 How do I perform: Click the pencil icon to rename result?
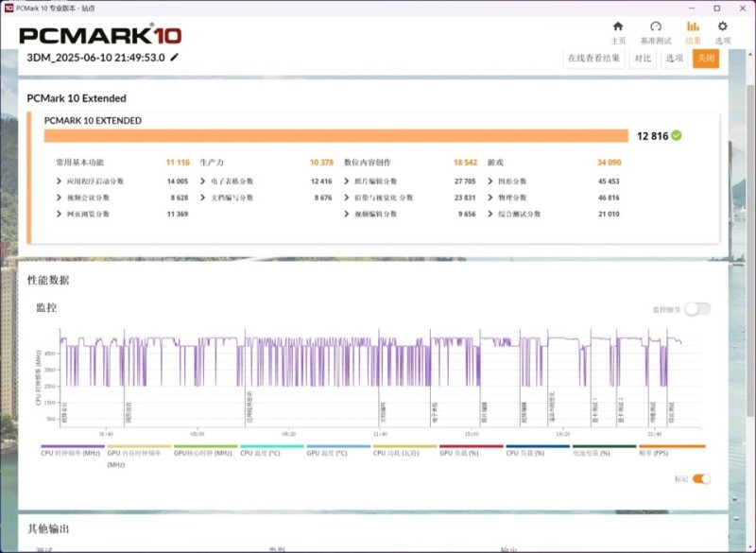pos(175,58)
